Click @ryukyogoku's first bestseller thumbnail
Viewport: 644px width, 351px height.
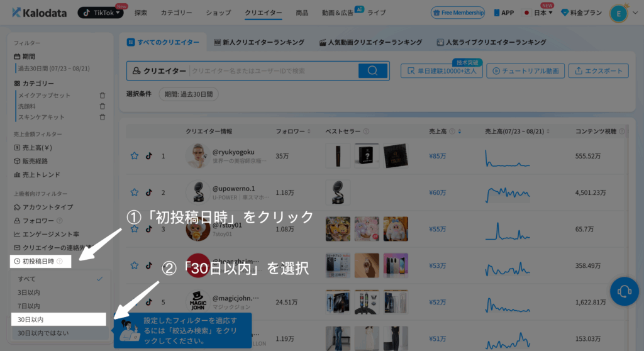338,156
